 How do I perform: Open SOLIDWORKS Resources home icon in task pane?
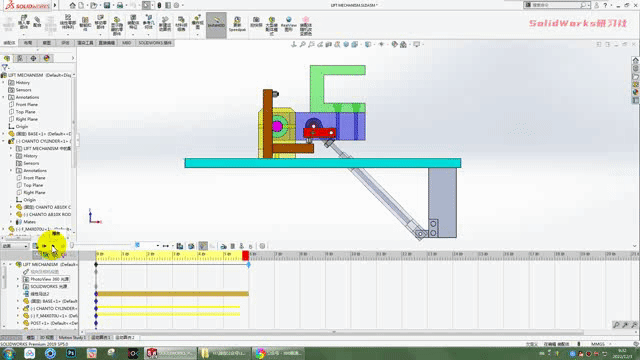click(x=636, y=60)
